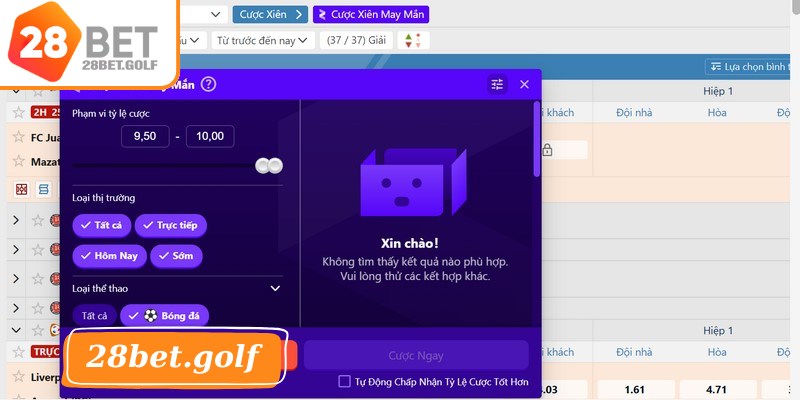Click the right handle of odds range slider

pyautogui.click(x=276, y=165)
